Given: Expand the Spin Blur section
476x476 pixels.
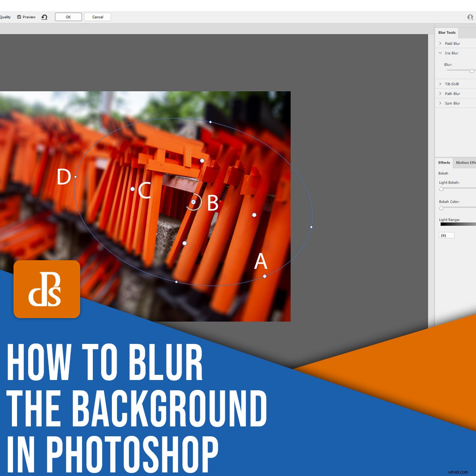Looking at the screenshot, I should 440,103.
